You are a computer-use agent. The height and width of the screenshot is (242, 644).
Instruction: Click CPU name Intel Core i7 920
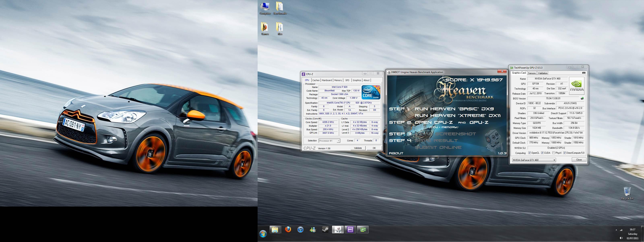(339, 87)
